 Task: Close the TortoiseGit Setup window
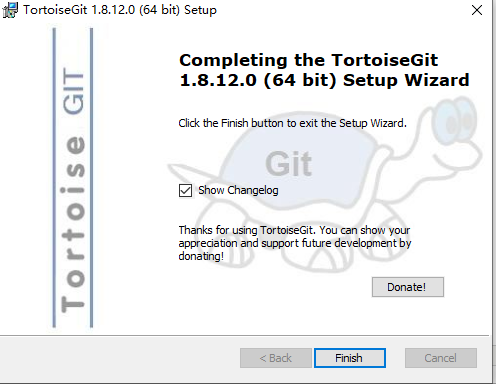[x=477, y=10]
